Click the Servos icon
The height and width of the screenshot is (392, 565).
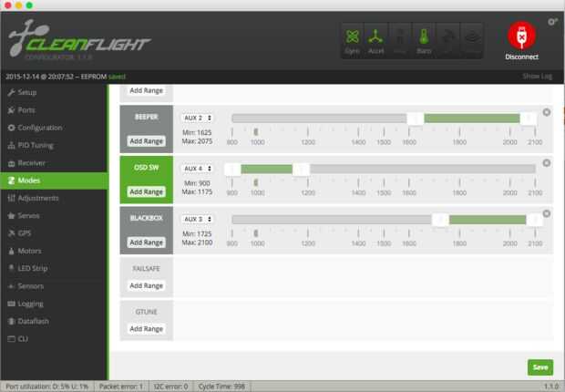[x=11, y=216]
